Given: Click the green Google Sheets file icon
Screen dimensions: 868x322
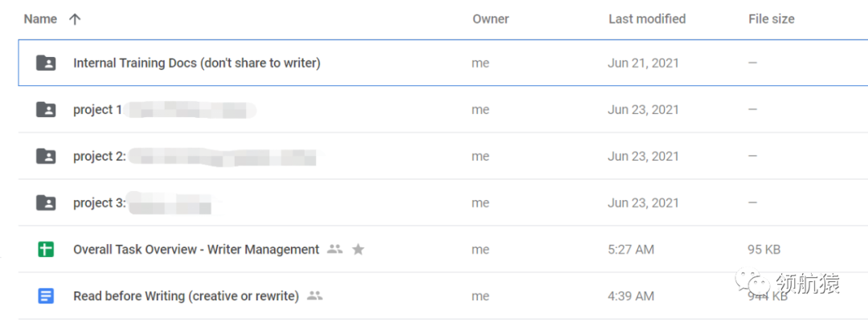Looking at the screenshot, I should point(46,250).
